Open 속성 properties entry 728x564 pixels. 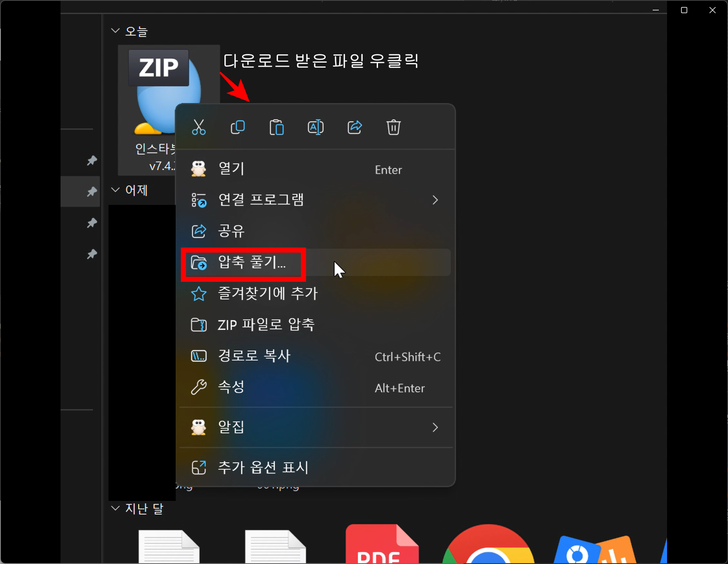click(315, 387)
